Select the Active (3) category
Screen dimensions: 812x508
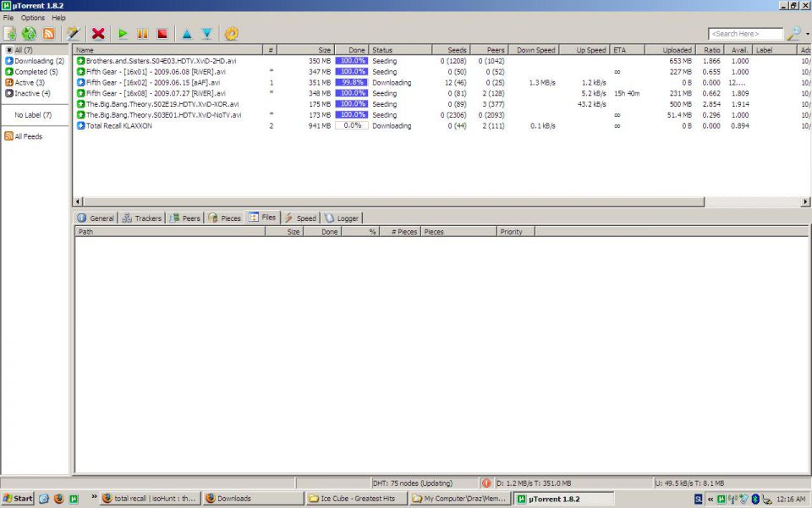[25, 82]
